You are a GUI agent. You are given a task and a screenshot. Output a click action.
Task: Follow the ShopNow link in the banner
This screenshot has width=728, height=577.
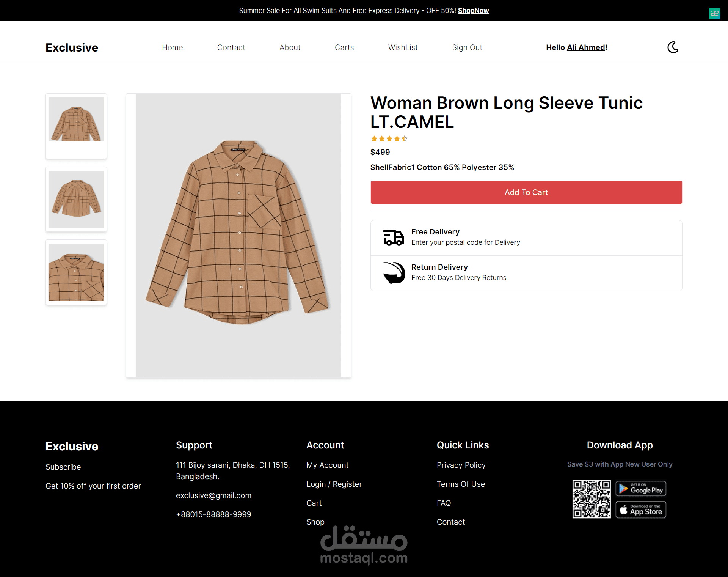click(473, 11)
